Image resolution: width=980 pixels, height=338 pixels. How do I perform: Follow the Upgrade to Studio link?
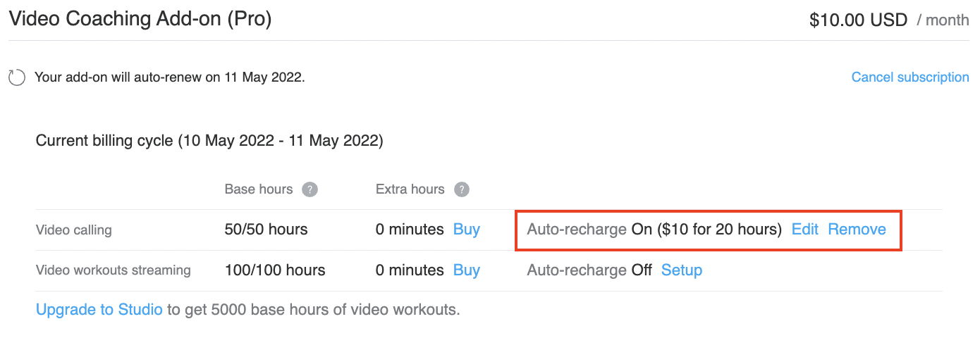pyautogui.click(x=99, y=310)
